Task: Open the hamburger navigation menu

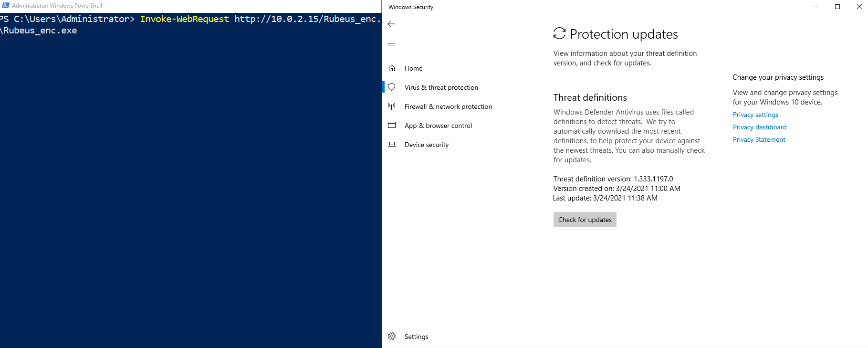Action: point(391,45)
